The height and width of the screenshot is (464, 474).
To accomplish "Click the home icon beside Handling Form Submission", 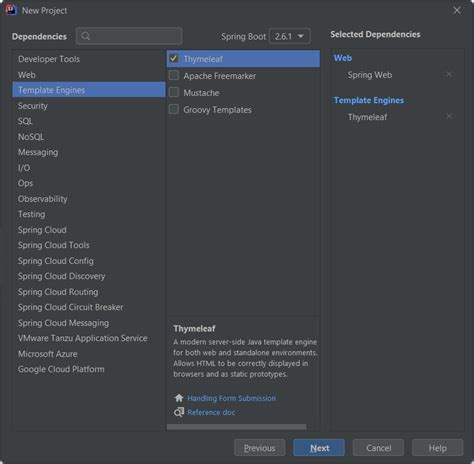I will (x=179, y=398).
